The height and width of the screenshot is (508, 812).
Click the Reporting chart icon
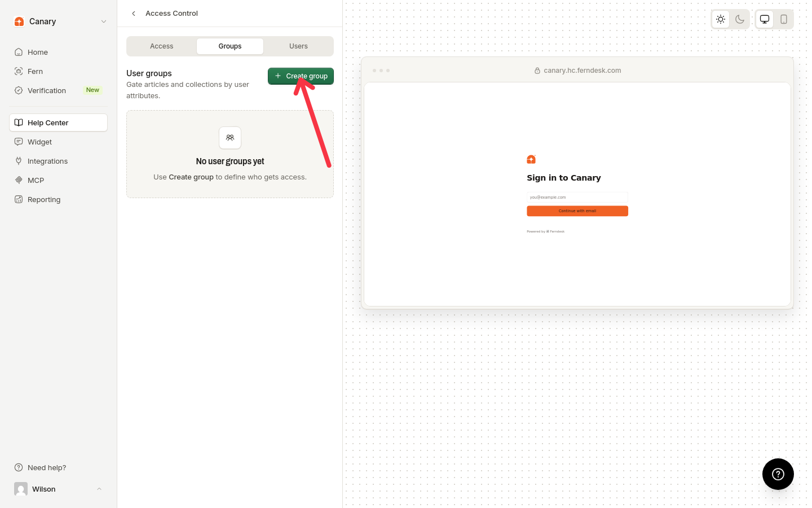(19, 199)
